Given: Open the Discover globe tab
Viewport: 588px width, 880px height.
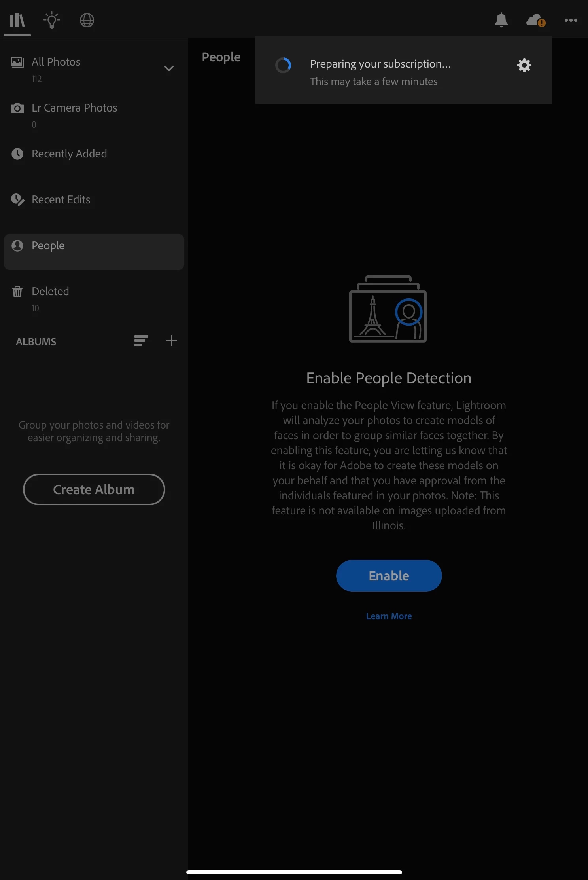Looking at the screenshot, I should coord(87,20).
